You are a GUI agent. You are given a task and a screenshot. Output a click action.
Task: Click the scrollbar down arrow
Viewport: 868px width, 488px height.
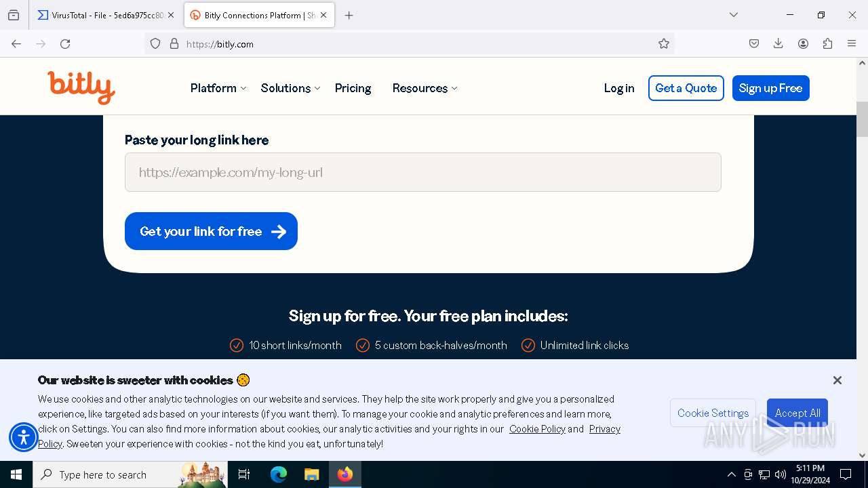(x=862, y=455)
